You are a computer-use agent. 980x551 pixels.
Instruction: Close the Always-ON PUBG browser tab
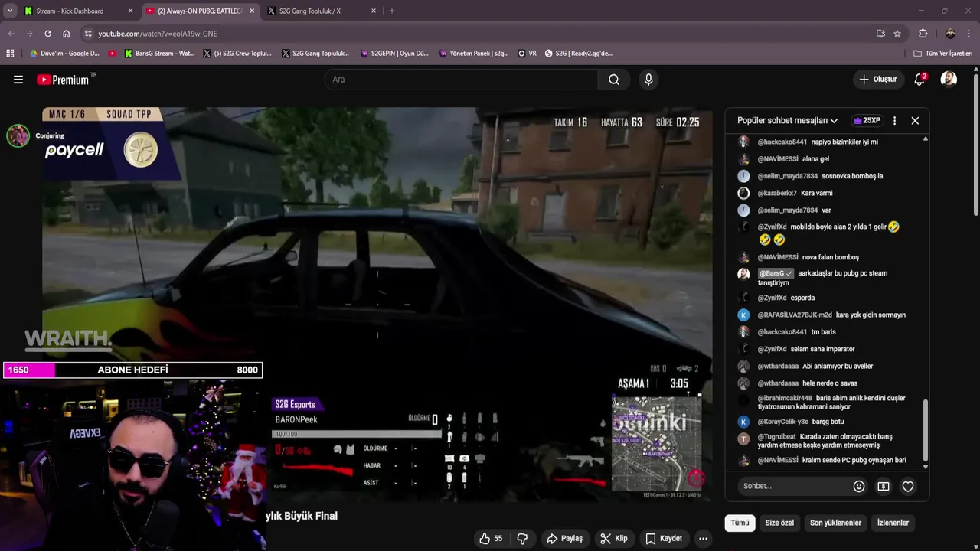(252, 11)
